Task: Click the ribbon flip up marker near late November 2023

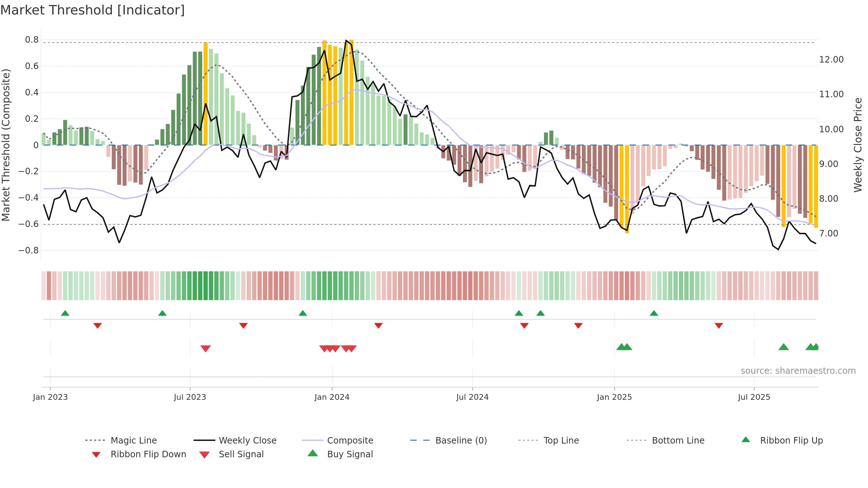Action: point(303,313)
